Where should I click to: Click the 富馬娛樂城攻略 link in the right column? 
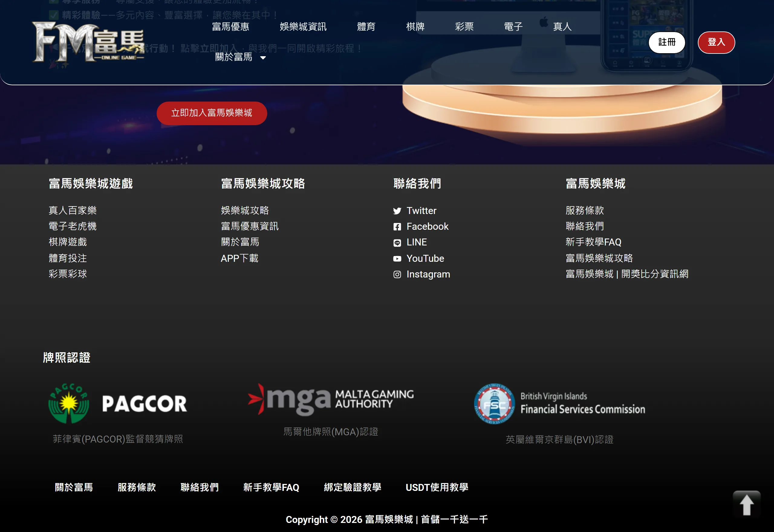click(599, 258)
